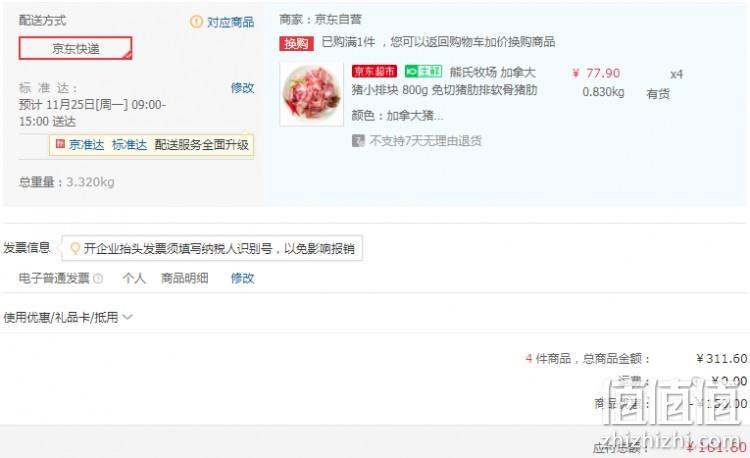The width and height of the screenshot is (750, 458).
Task: Click the red 京东超市 badge
Action: coord(375,71)
